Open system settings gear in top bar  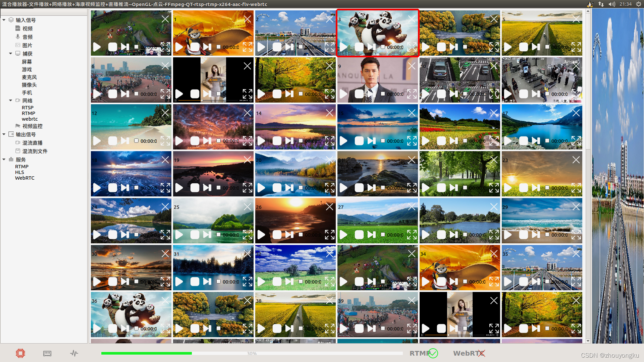[639, 4]
